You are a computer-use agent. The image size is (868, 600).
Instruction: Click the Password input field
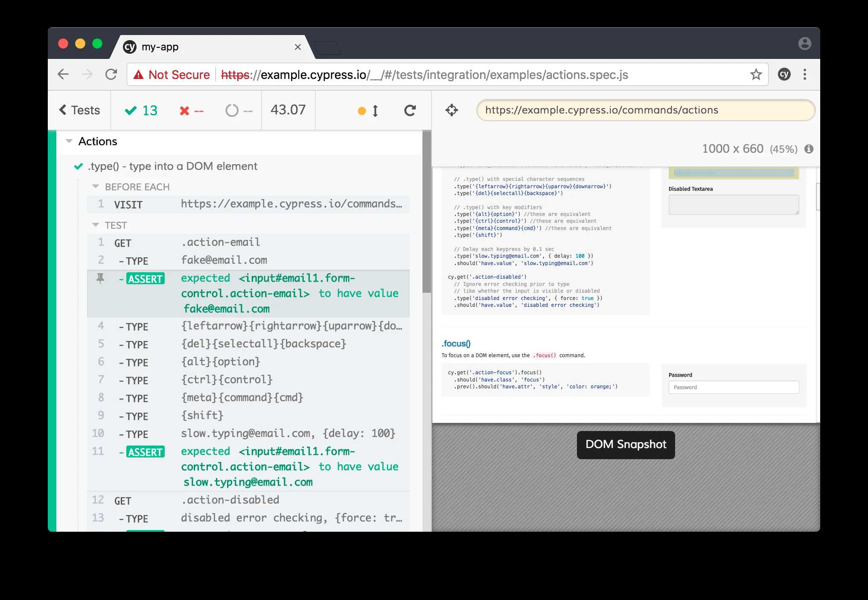point(734,387)
